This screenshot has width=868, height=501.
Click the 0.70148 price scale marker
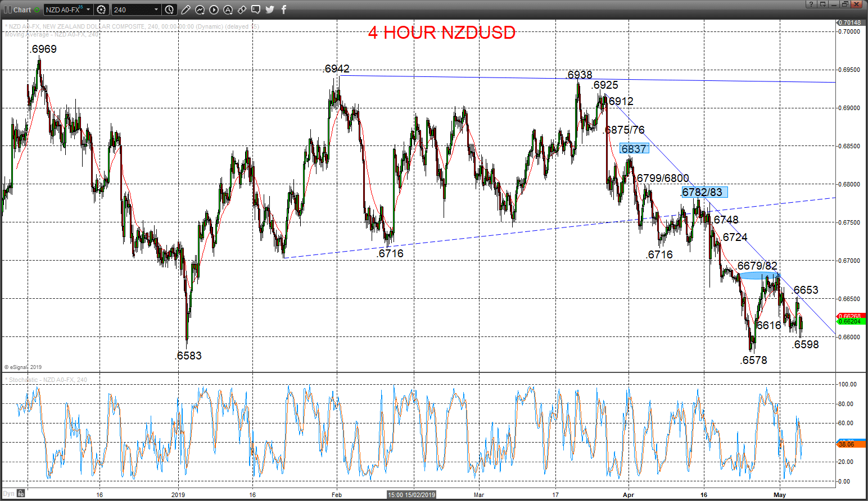(849, 22)
